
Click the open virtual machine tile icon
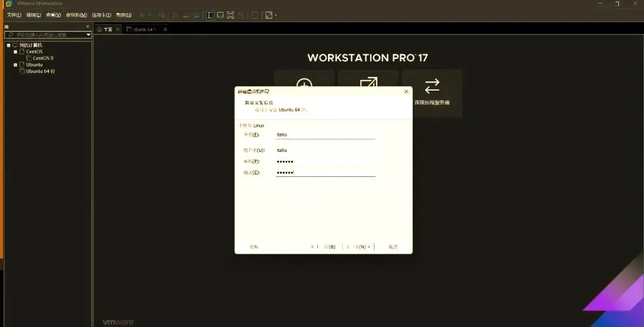click(x=369, y=82)
